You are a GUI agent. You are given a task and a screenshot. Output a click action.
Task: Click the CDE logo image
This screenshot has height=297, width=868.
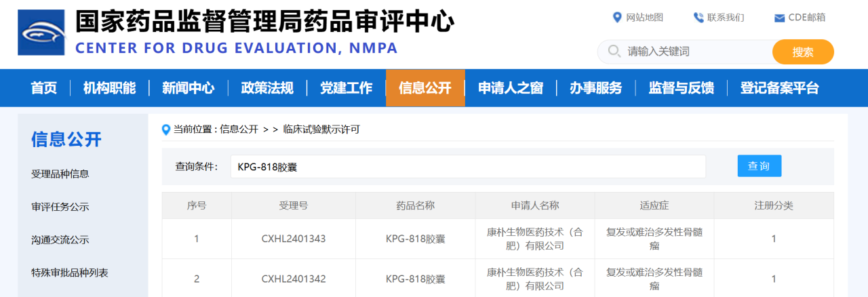42,33
